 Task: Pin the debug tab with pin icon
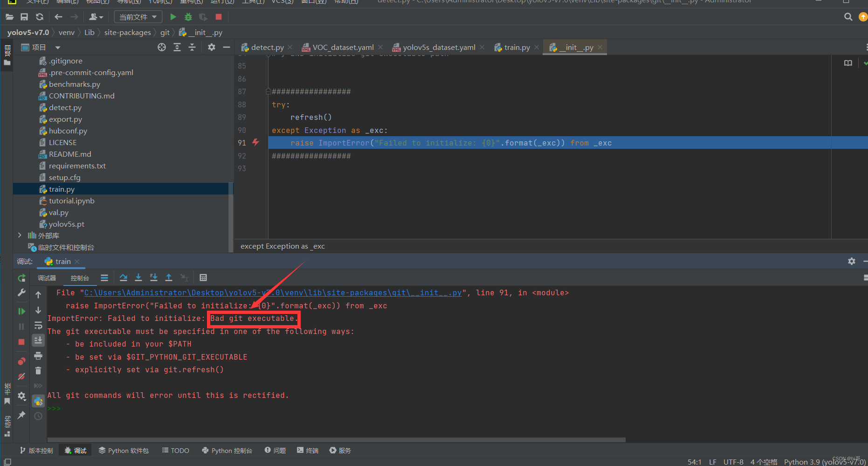coord(21,415)
